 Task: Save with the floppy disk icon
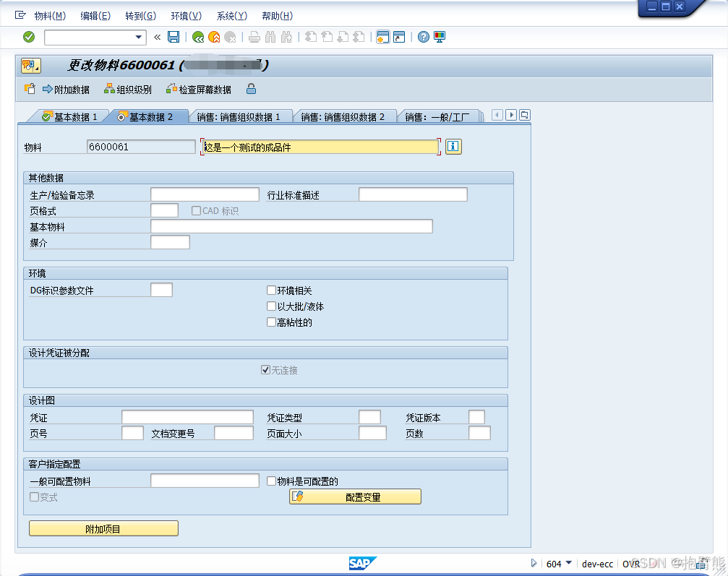point(174,37)
